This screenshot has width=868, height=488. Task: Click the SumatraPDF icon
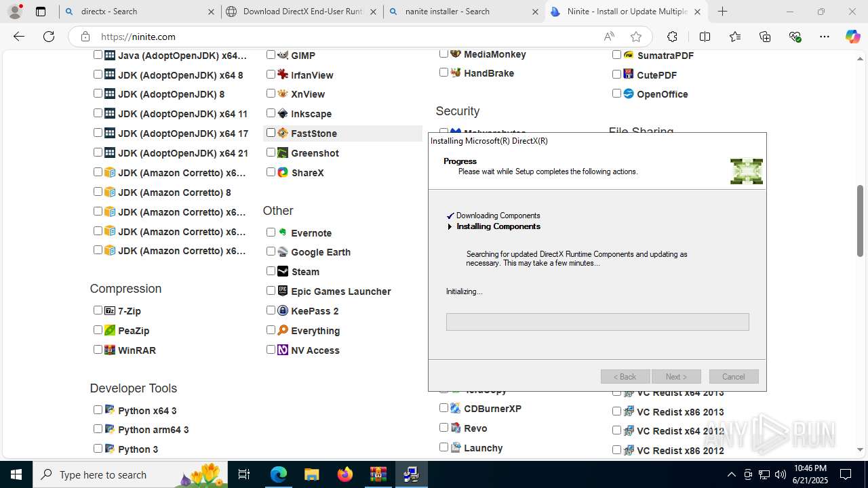point(629,55)
